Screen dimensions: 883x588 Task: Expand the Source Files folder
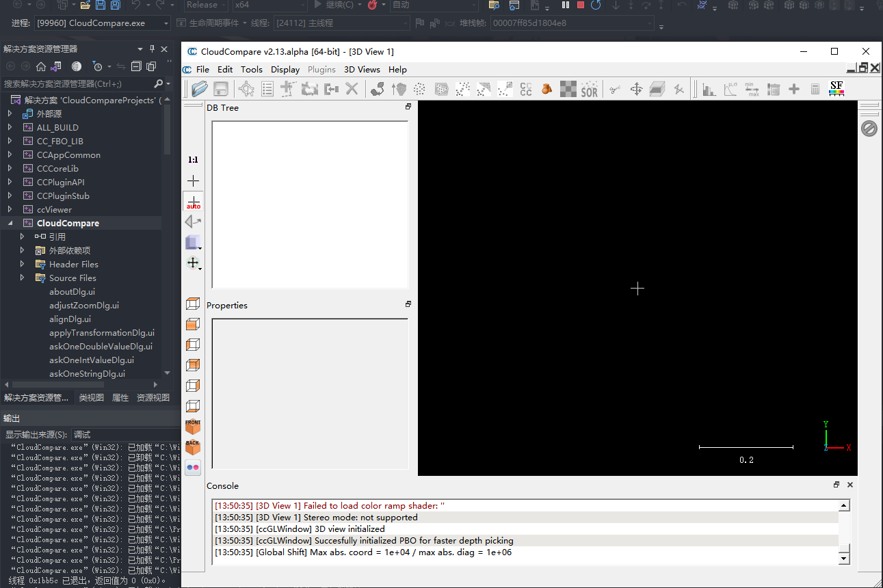(22, 278)
